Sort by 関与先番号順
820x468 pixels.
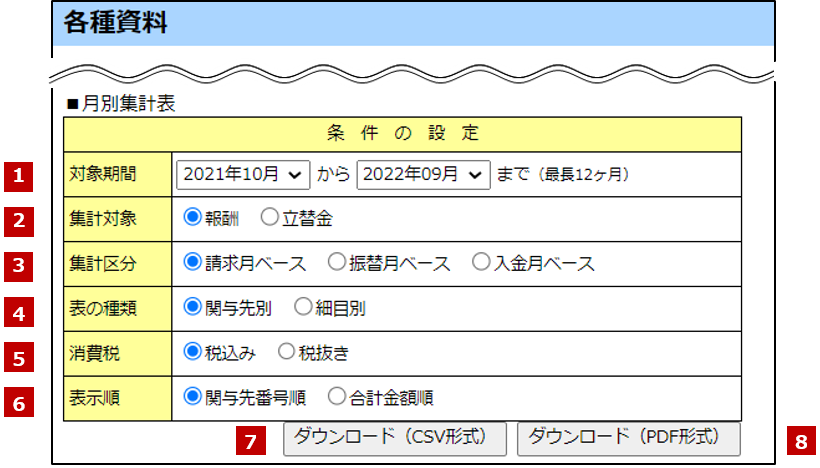(193, 396)
